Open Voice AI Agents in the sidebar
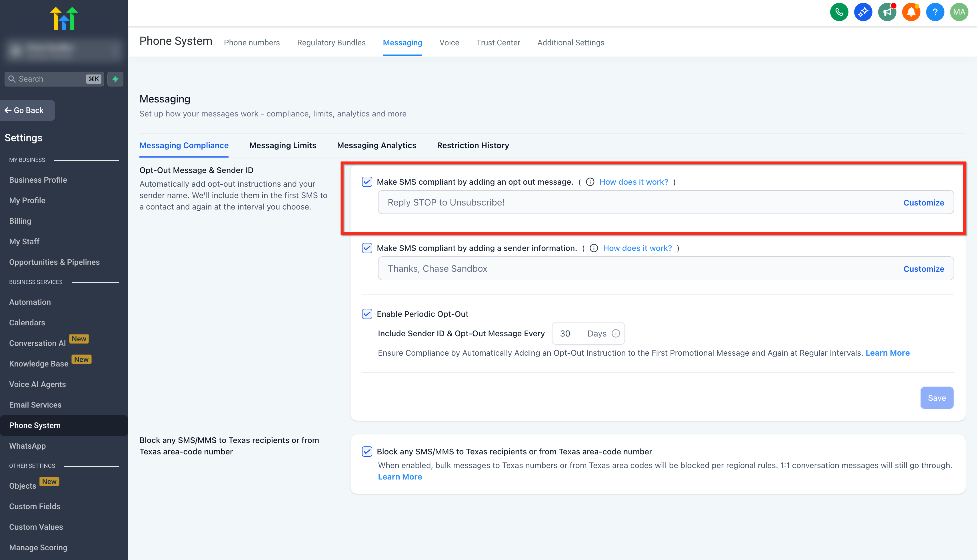 37,384
